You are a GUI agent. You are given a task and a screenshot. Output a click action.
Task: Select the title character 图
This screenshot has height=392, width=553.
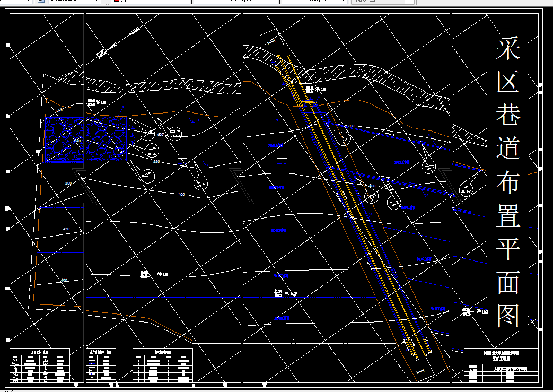pyautogui.click(x=508, y=316)
